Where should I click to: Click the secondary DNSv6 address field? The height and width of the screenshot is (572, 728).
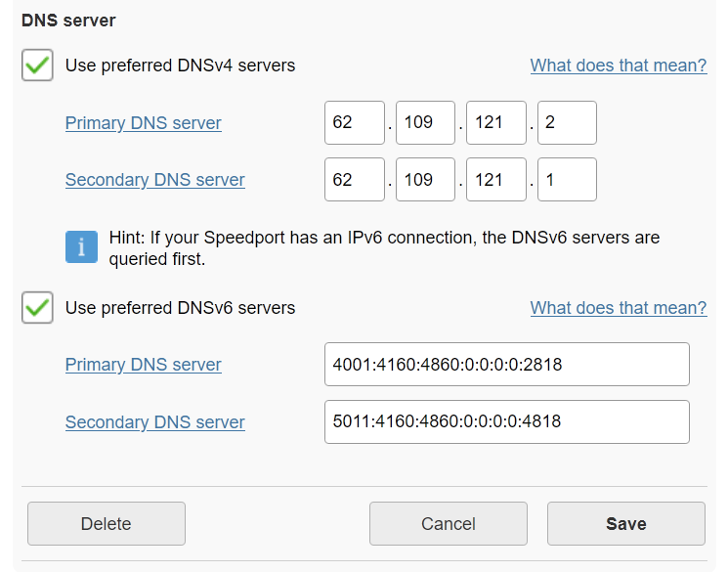(x=507, y=422)
